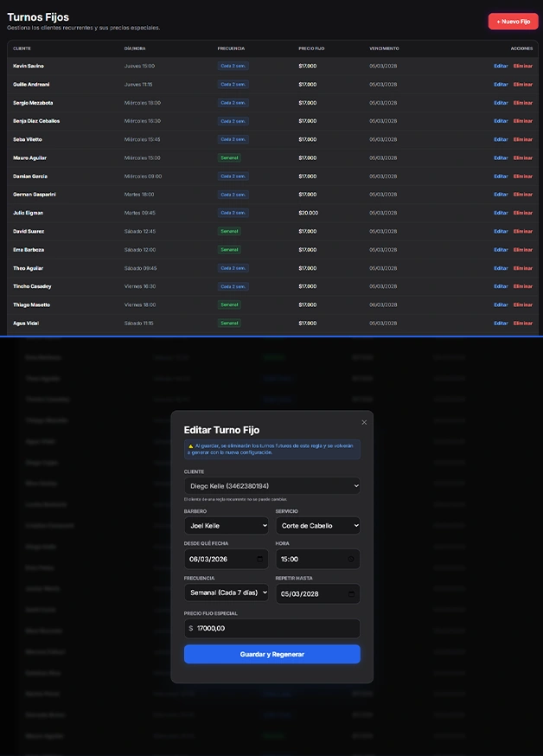
Task: Remove Agus Vidal's fixed appointment
Action: (x=522, y=324)
